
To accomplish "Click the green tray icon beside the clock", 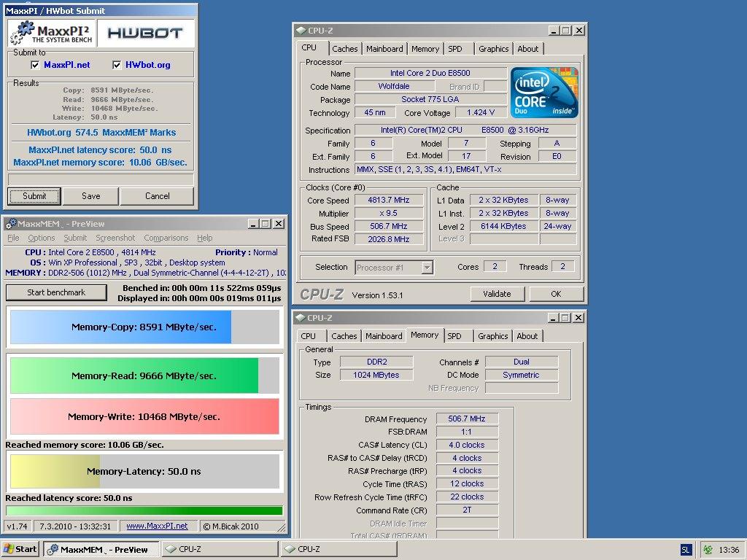I will coord(708,550).
